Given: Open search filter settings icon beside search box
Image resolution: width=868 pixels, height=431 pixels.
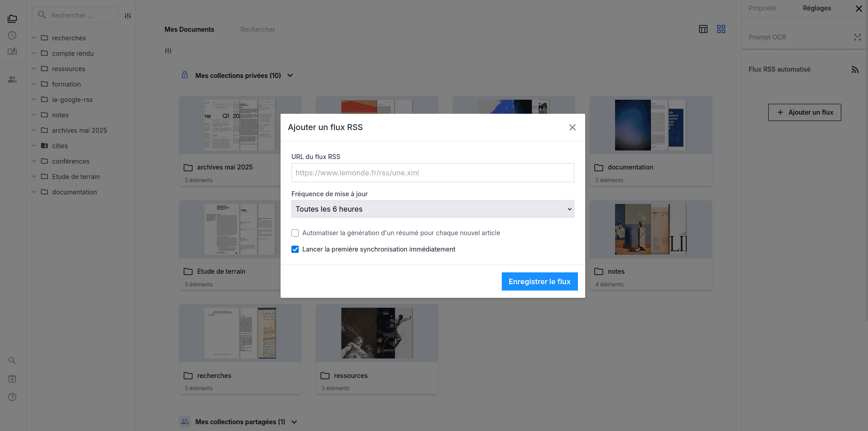Looking at the screenshot, I should [128, 16].
